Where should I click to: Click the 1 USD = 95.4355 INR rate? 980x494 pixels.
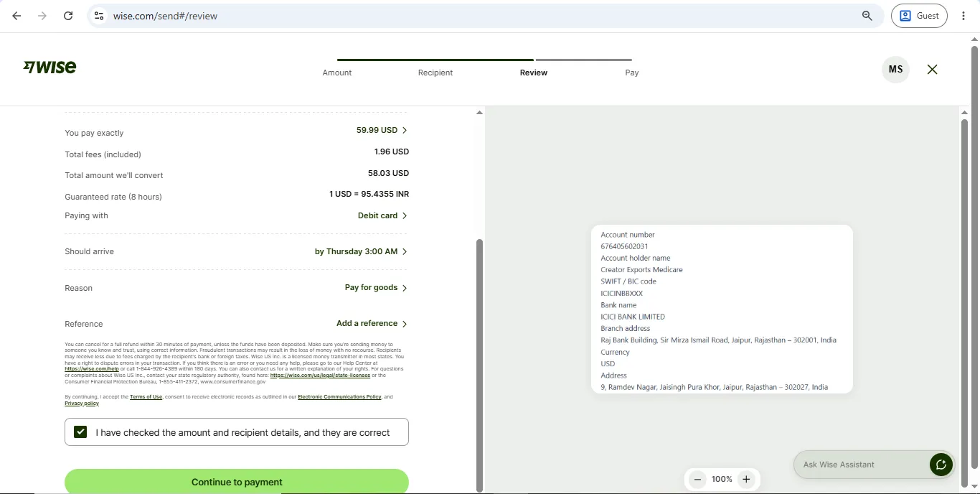(x=369, y=194)
